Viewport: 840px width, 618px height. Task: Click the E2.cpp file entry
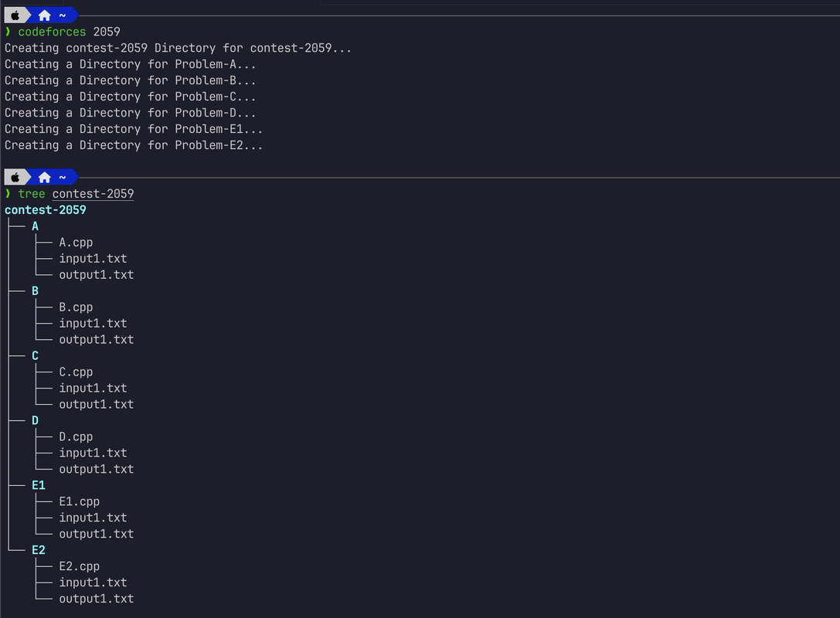pos(80,566)
